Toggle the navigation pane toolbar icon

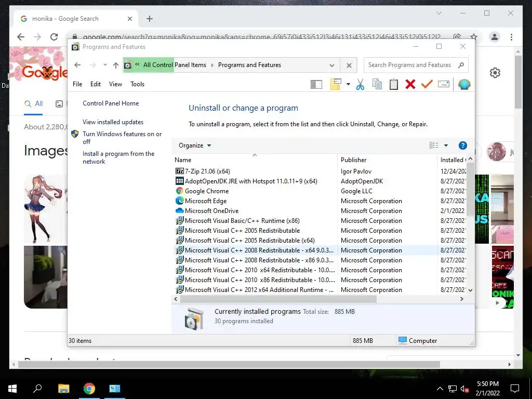point(316,84)
